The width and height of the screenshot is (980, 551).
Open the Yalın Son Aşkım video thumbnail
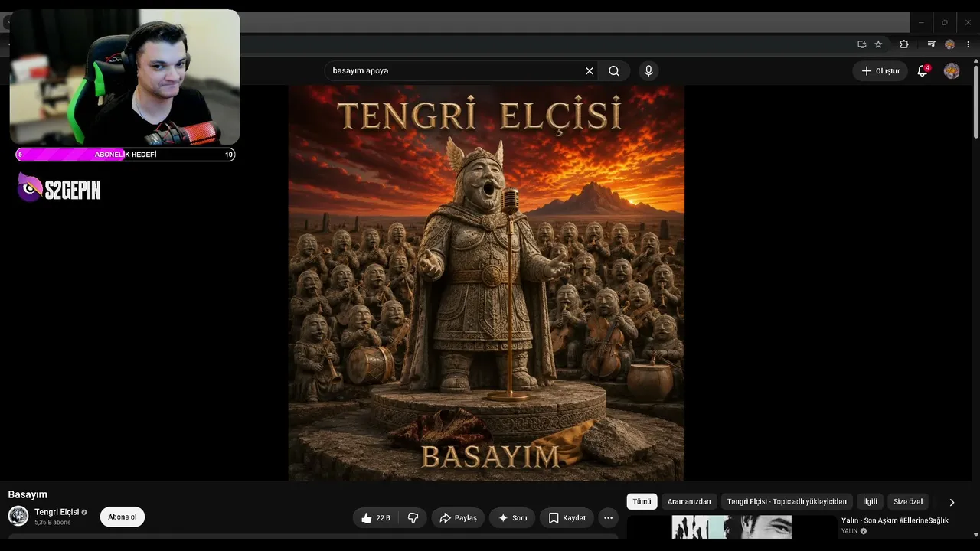732,527
